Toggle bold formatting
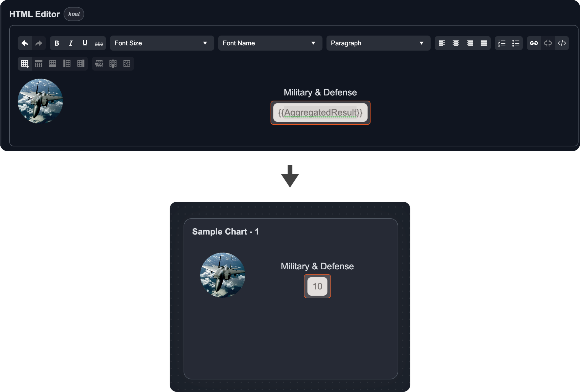 click(57, 43)
